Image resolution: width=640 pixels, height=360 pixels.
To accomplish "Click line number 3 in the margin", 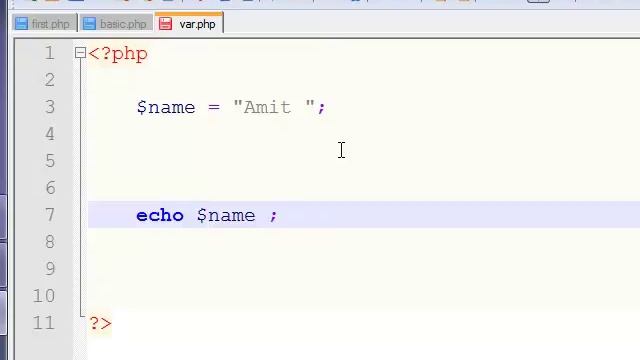I will [x=50, y=107].
